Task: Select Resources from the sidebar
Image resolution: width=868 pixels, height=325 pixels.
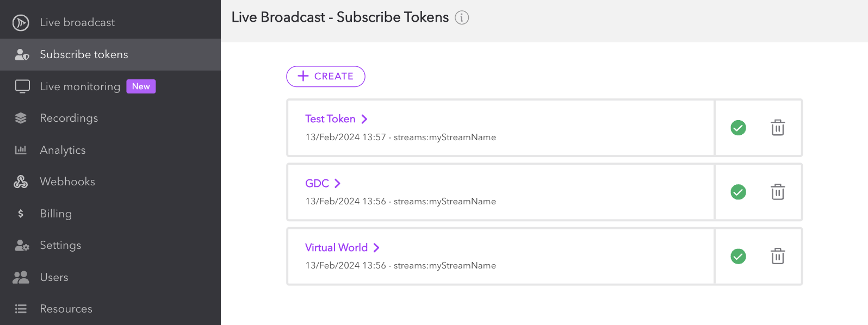Action: 66,309
